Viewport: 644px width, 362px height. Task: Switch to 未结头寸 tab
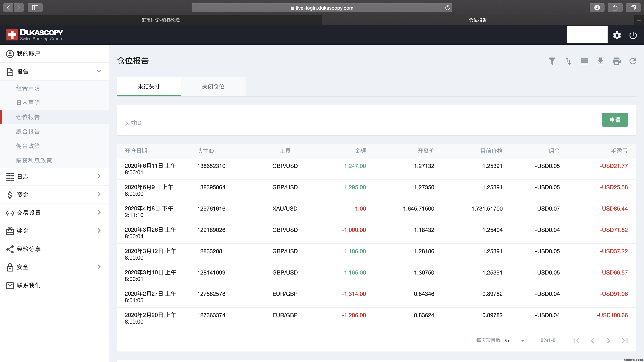tap(149, 86)
